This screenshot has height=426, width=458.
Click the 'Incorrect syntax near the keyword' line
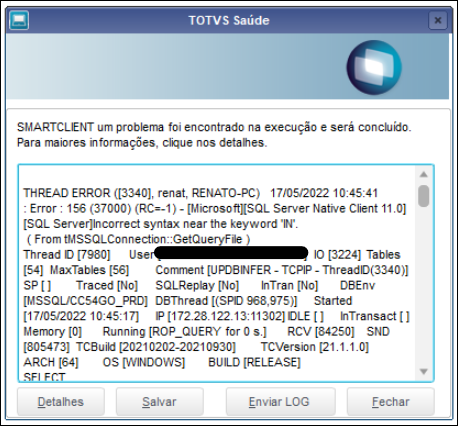point(161,224)
